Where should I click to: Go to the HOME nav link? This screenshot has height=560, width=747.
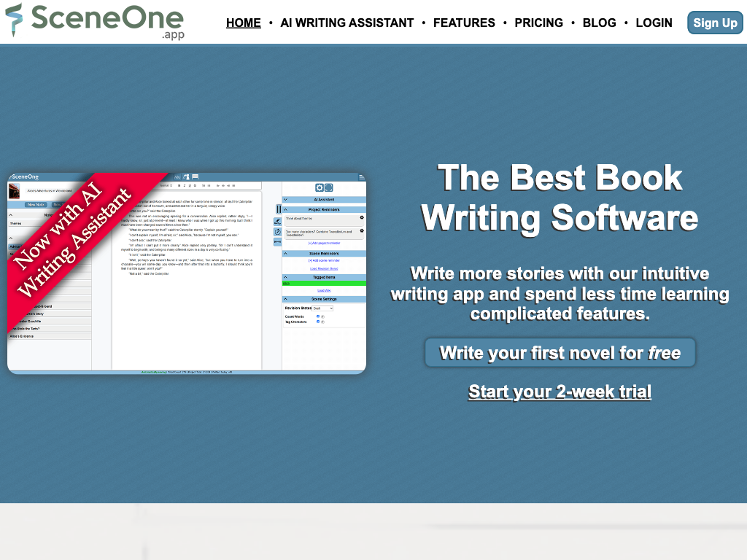[244, 23]
